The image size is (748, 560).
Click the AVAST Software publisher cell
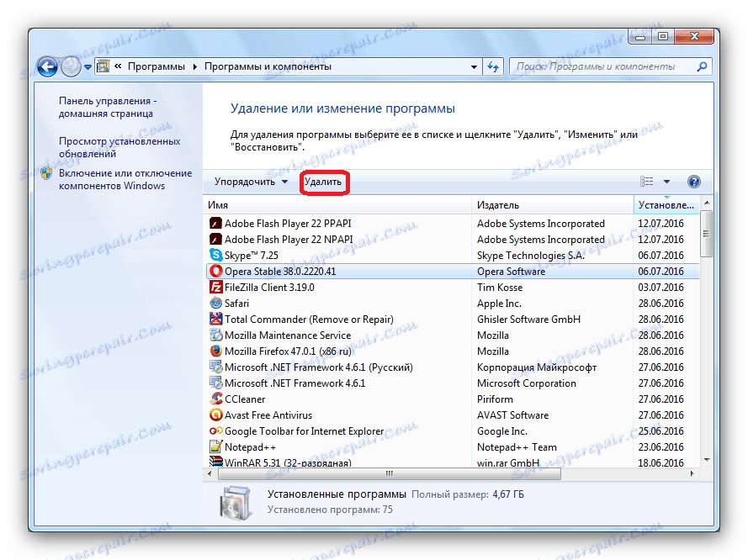(512, 415)
